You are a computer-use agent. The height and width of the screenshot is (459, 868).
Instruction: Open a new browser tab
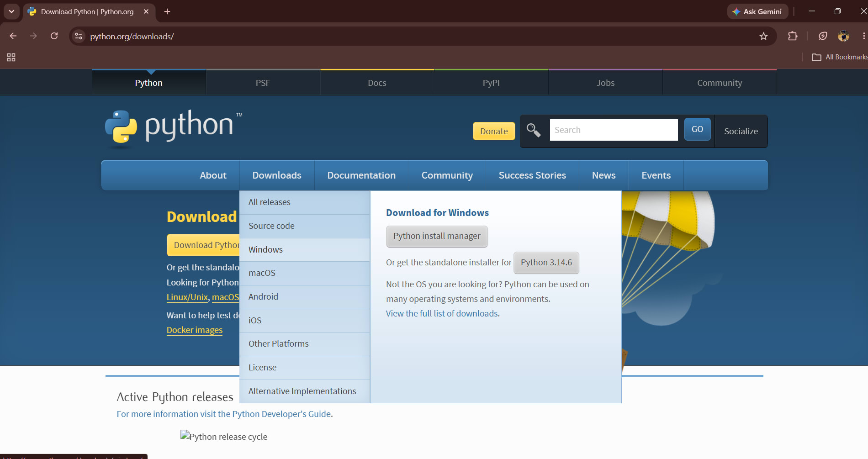tap(167, 11)
